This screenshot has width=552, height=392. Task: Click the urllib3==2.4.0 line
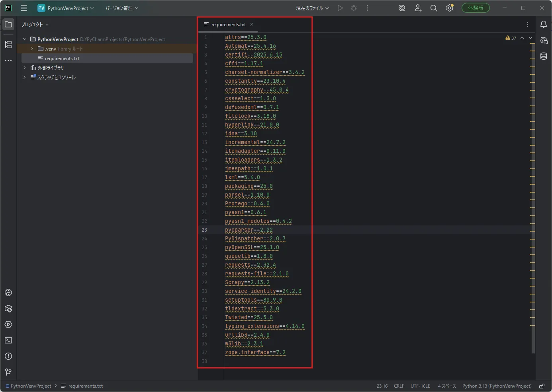[247, 335]
